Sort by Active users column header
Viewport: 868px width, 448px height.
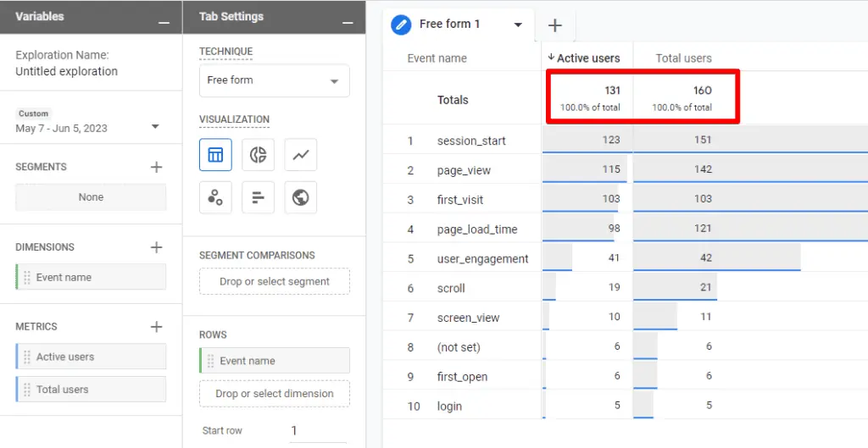click(583, 58)
